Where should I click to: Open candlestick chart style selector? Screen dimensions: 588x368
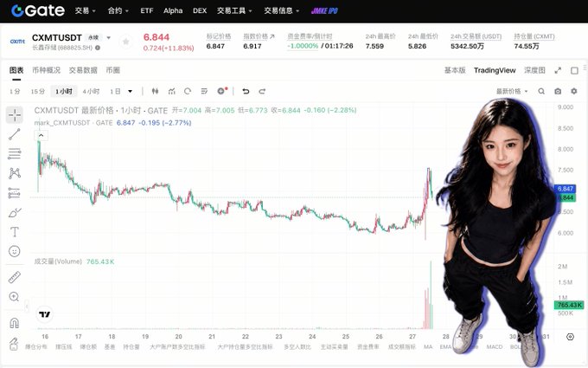[x=155, y=91]
